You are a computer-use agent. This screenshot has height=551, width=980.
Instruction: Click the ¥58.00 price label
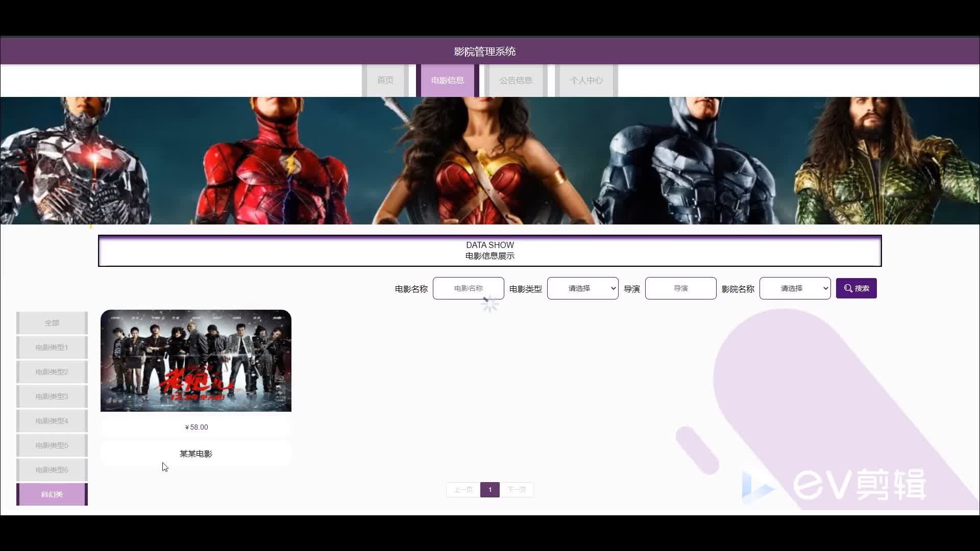click(196, 427)
